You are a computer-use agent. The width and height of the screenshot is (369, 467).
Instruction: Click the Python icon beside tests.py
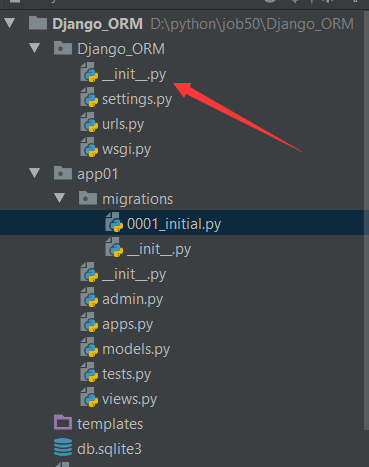point(89,373)
